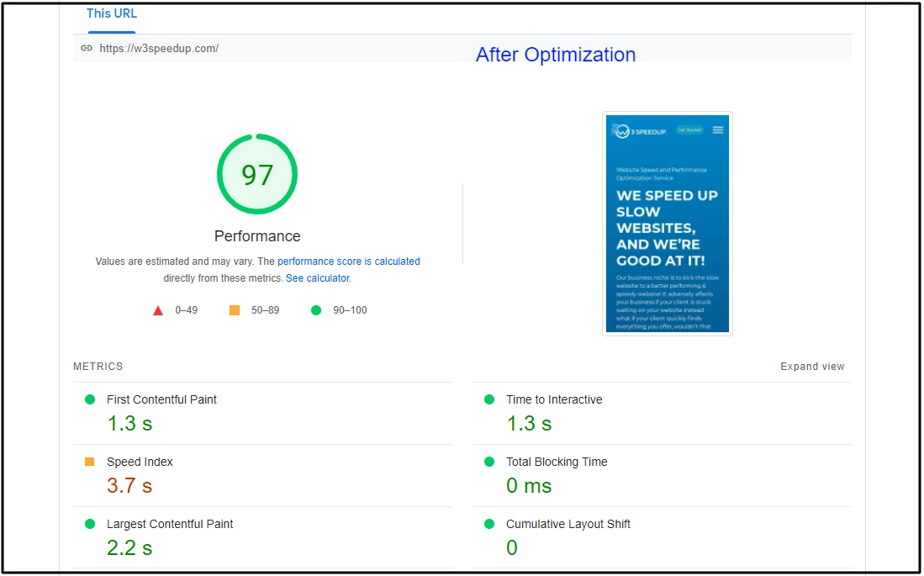
Task: Click green dot beside First Contentful Paint
Action: point(90,399)
